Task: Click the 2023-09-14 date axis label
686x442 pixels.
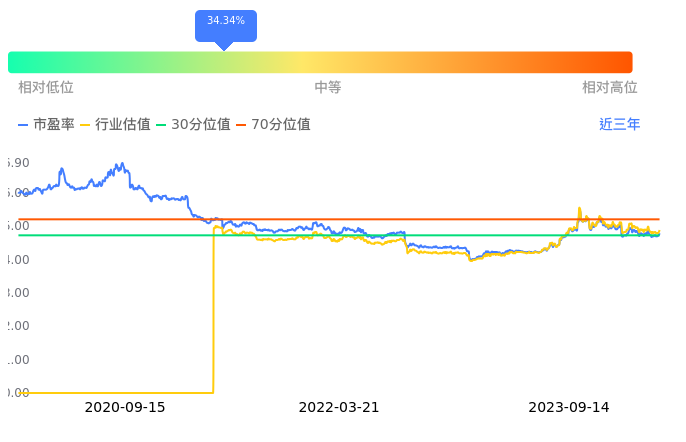Action: pos(569,408)
